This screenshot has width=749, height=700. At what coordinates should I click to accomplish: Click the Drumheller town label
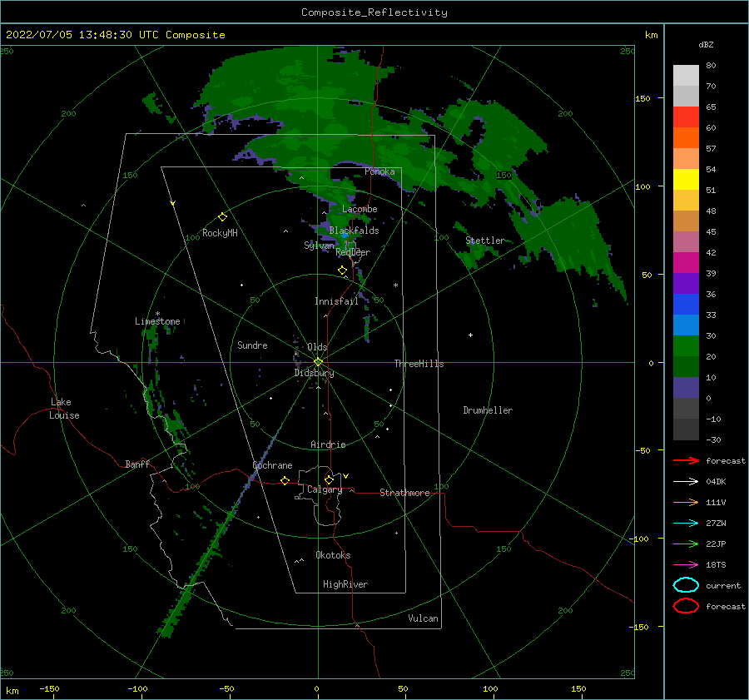(x=488, y=410)
